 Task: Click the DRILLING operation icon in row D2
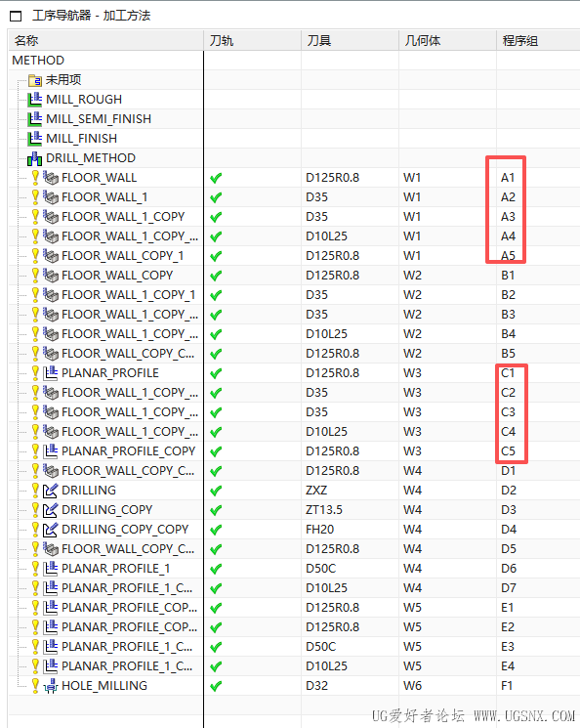tap(51, 491)
